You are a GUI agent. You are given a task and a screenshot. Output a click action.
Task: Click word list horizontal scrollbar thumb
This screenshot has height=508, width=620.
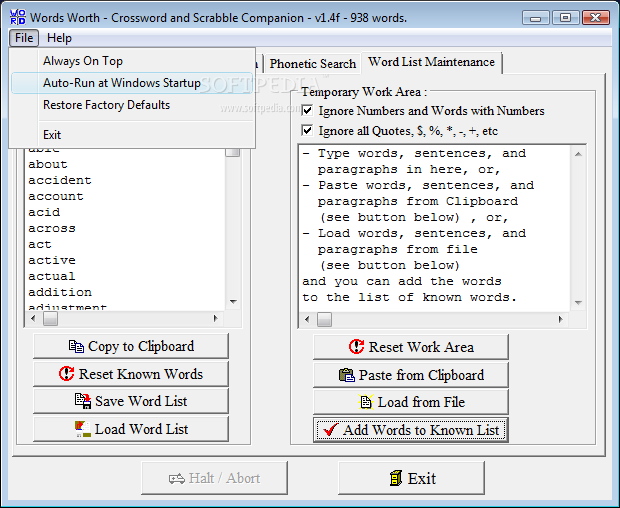(x=50, y=318)
